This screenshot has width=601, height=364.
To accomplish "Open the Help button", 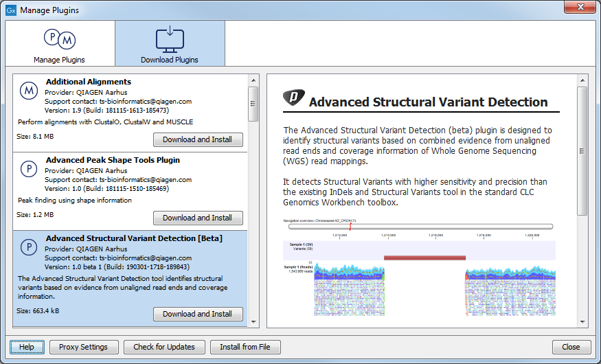I will (27, 347).
